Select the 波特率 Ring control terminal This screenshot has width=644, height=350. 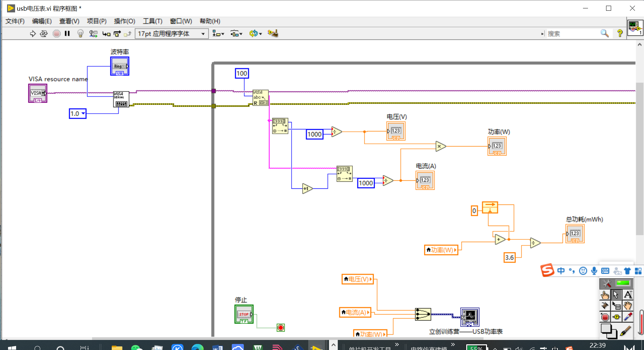pos(120,66)
